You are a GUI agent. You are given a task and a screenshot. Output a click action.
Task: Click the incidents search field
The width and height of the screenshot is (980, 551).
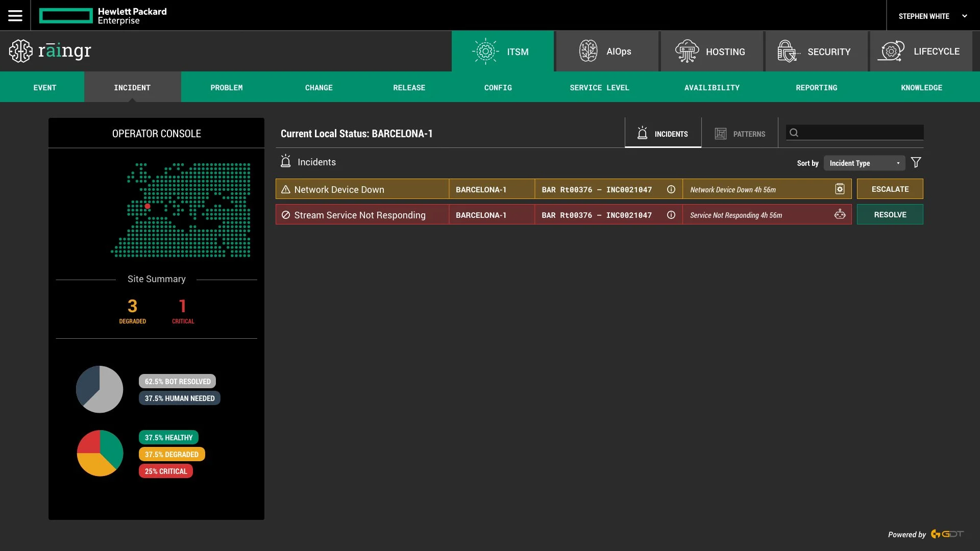coord(860,133)
